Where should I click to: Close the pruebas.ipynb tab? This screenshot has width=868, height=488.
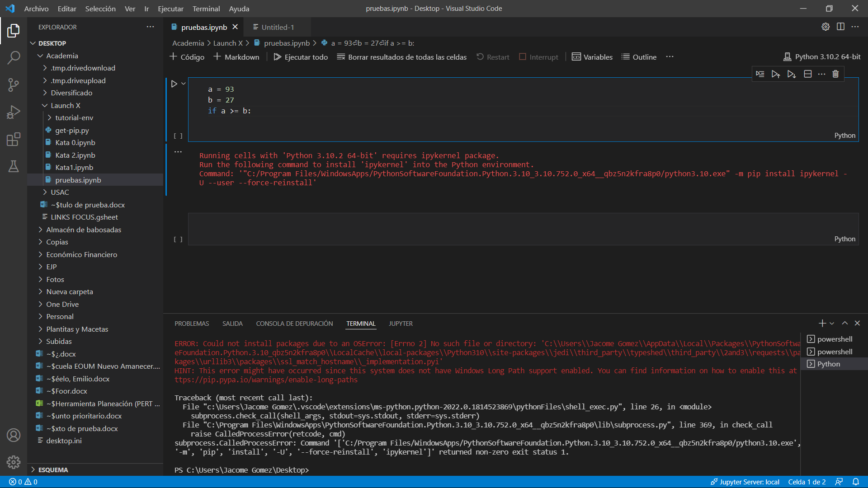[x=235, y=27]
